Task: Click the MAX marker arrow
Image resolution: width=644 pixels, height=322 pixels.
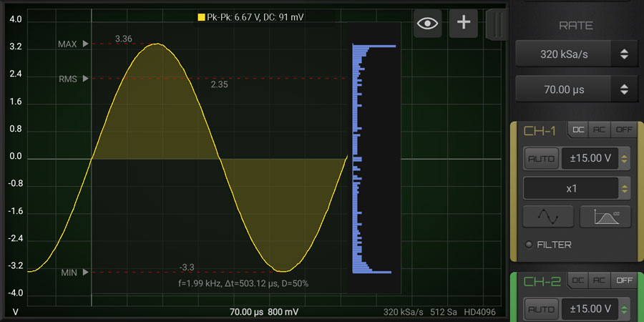Action: click(x=86, y=44)
